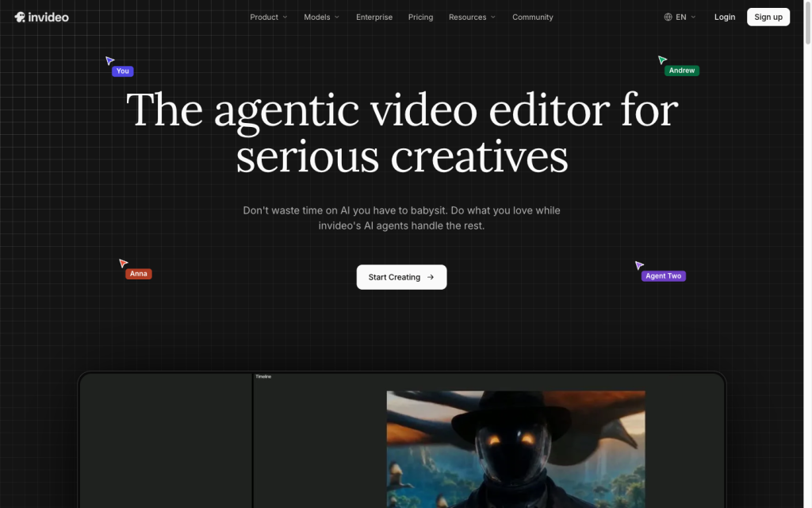Click the globe language icon
The height and width of the screenshot is (508, 812).
(668, 17)
